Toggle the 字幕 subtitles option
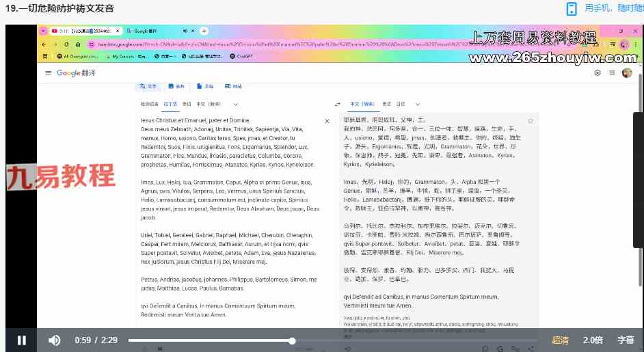This screenshot has height=352, width=644. tap(626, 340)
